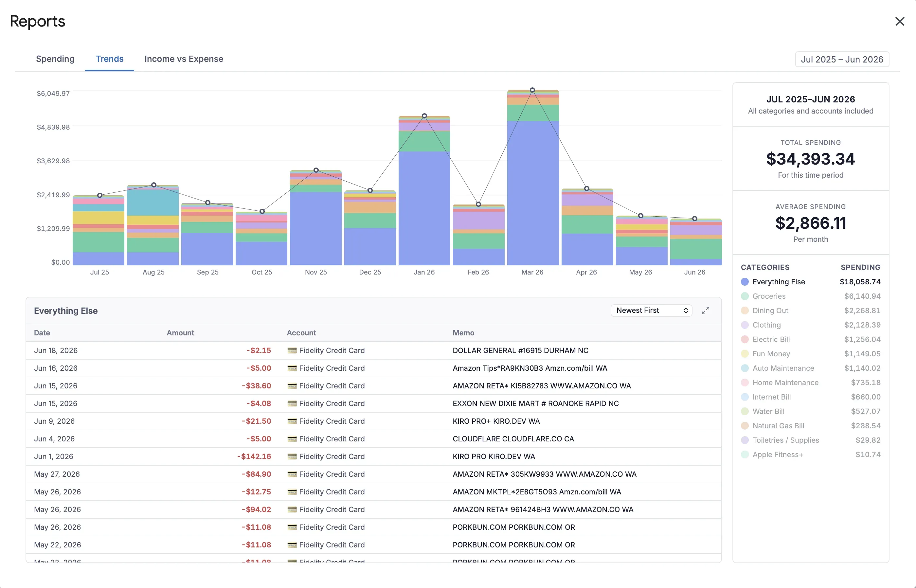This screenshot has height=588, width=916.
Task: Select the CLOUDFLARE CLOUDFLARE.CO CA transaction
Action: tap(373, 439)
